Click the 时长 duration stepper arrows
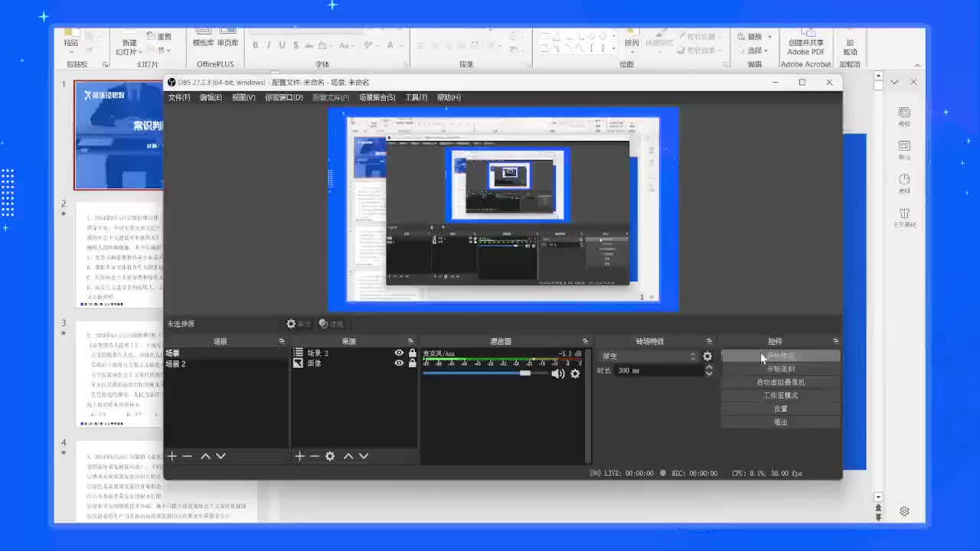Screen dimensions: 980x551 pos(709,370)
